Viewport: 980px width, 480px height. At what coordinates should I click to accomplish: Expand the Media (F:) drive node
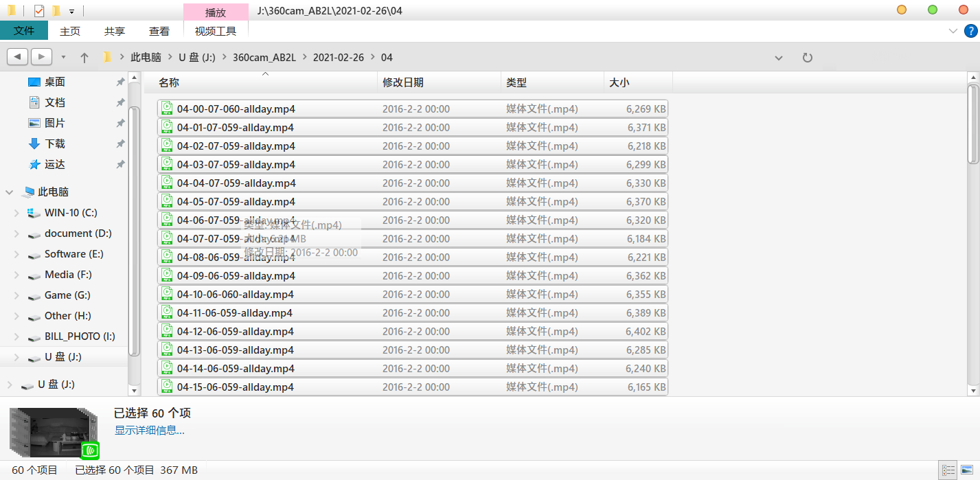(16, 275)
